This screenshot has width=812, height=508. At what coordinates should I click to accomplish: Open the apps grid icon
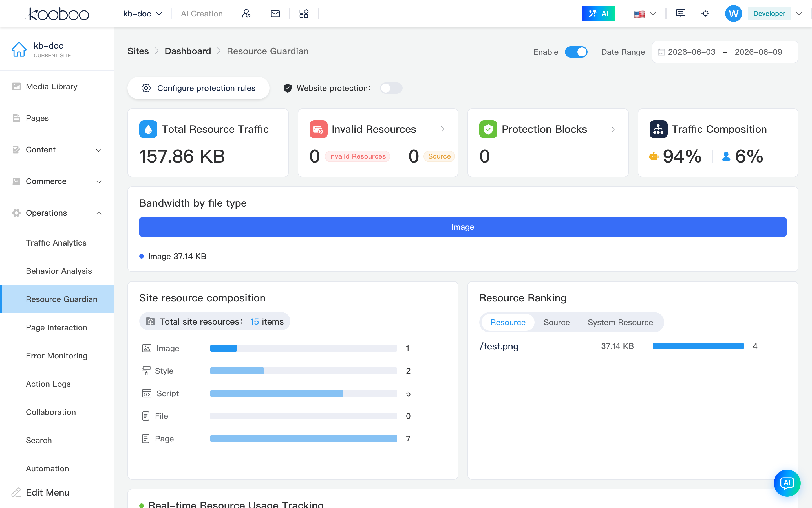point(304,14)
